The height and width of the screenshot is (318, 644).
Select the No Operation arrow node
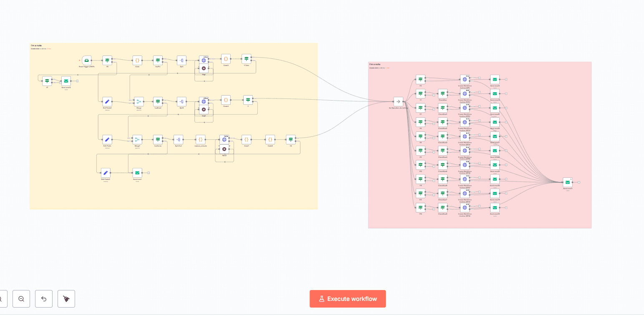(398, 101)
